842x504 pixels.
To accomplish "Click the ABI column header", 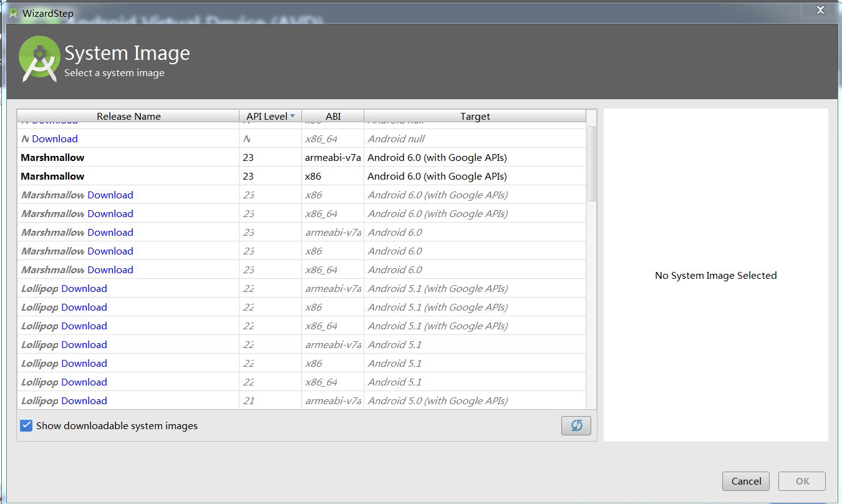I will click(333, 116).
